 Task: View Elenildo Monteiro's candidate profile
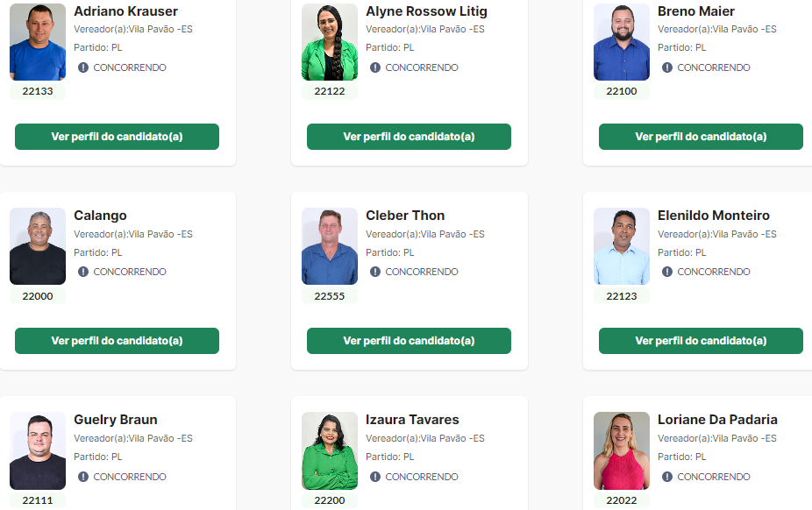pos(701,341)
